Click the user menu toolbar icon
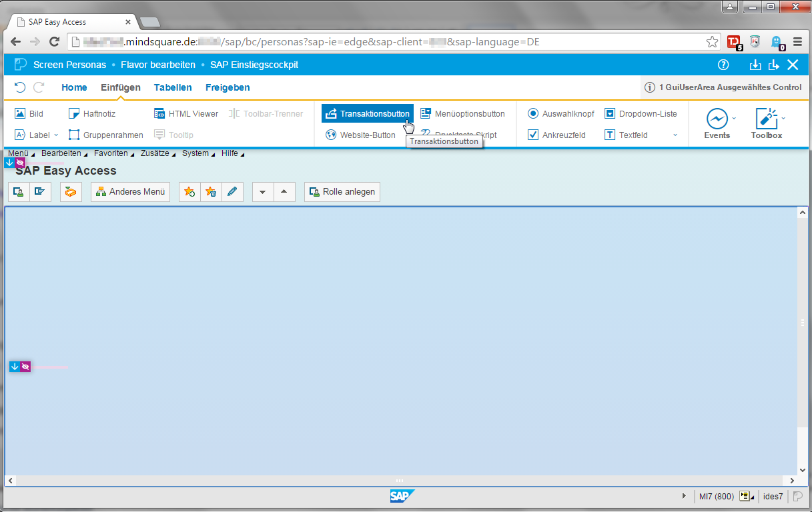This screenshot has width=812, height=512. tap(19, 192)
